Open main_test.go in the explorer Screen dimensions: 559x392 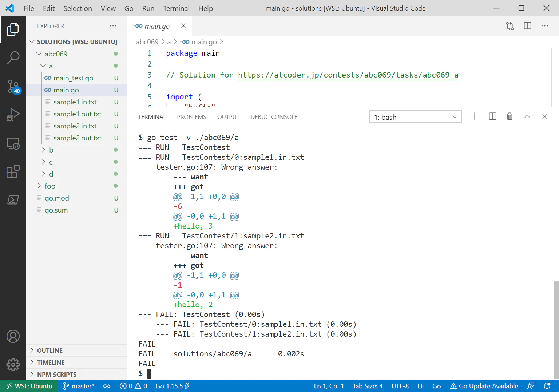pyautogui.click(x=73, y=78)
